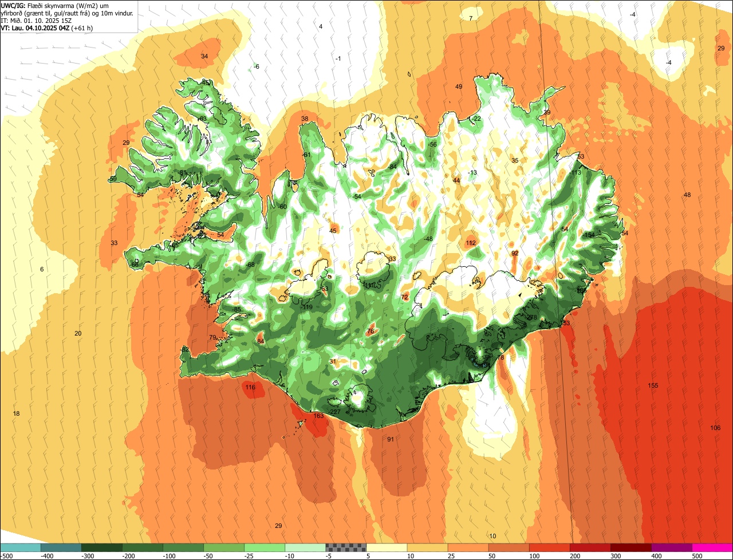Click the 49 value north of Iceland
This screenshot has height=560, width=733.
pos(459,86)
